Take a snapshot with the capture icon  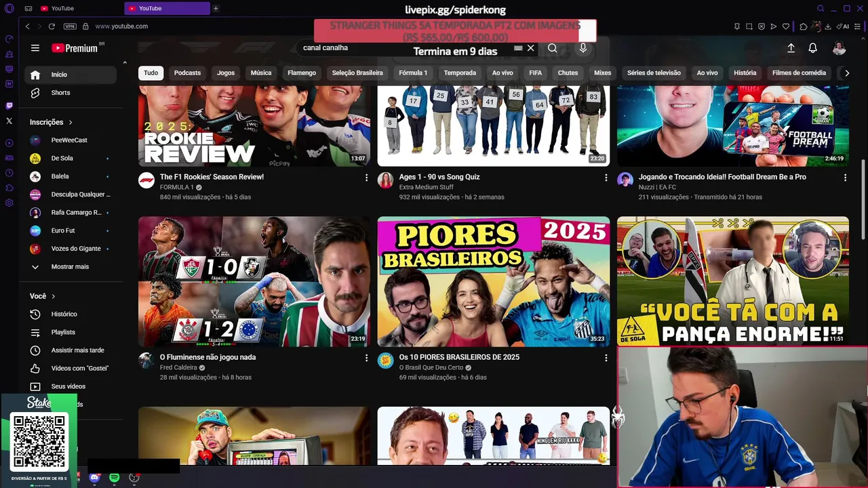point(749,26)
